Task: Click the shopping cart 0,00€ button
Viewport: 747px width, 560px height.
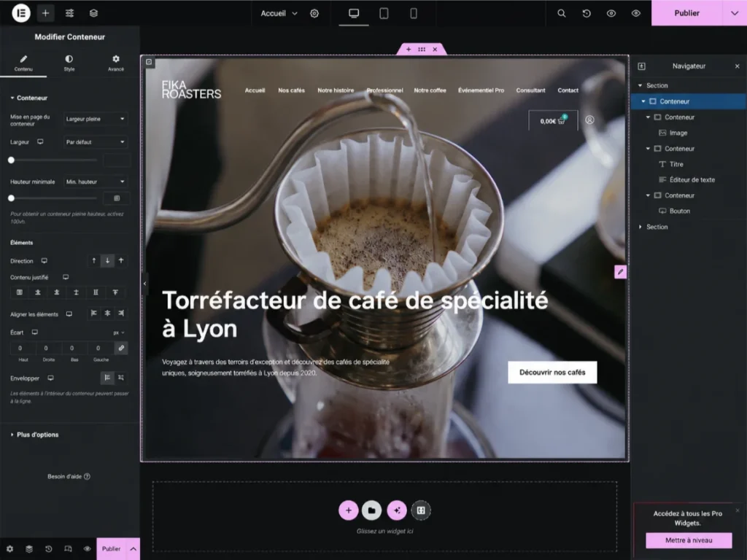Action: pos(553,121)
